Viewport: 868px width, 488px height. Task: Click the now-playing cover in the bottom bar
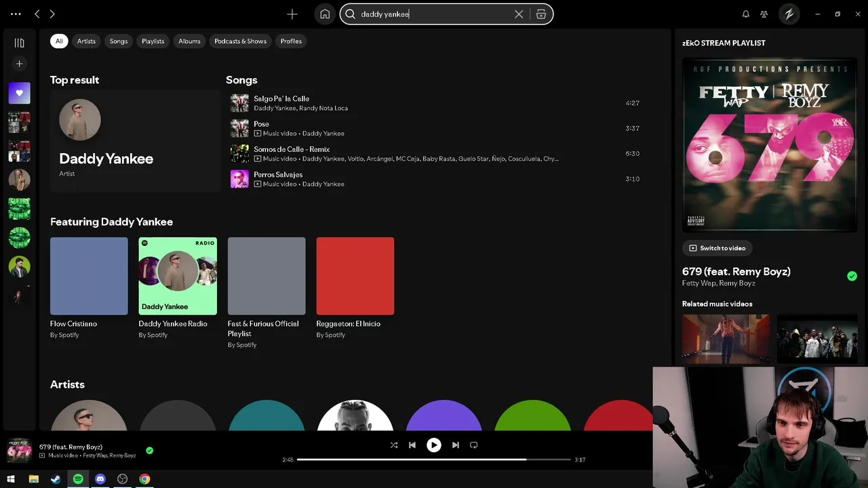19,450
